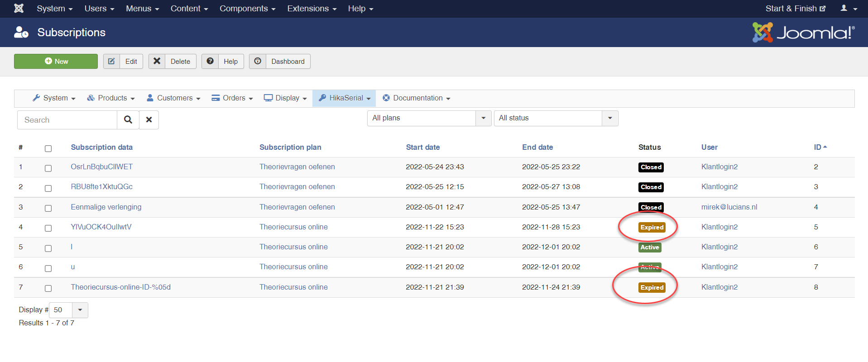This screenshot has width=868, height=362.
Task: Click the Expired status badge for ID 5
Action: click(652, 227)
